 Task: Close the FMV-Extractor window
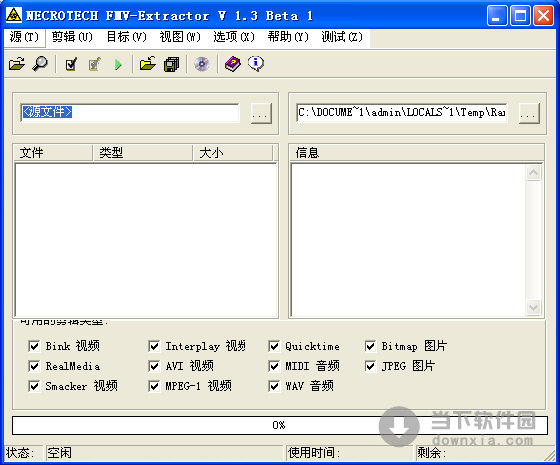coord(543,16)
